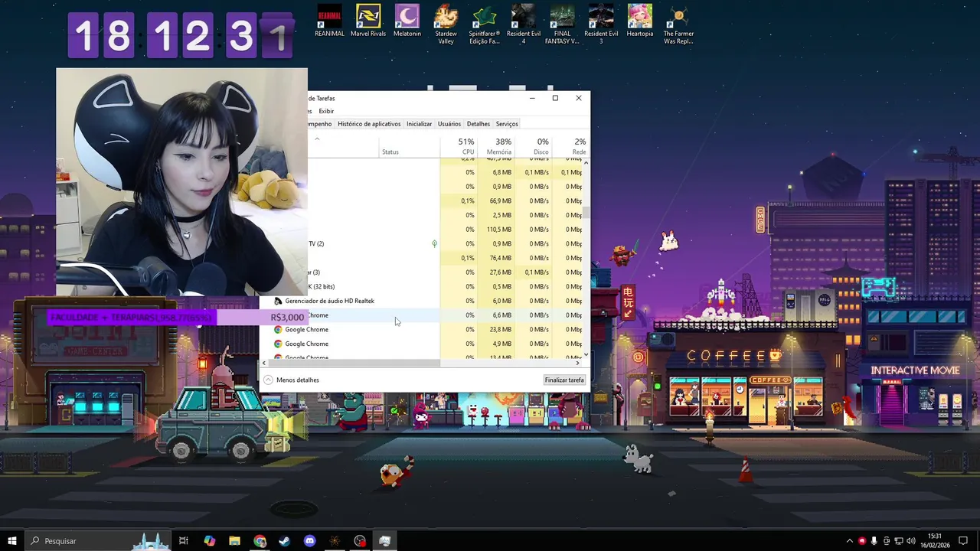Open Discord from the taskbar

309,541
